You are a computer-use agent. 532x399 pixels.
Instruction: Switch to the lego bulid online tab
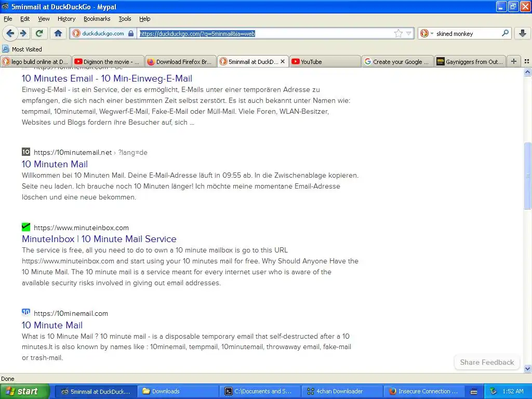(x=36, y=62)
